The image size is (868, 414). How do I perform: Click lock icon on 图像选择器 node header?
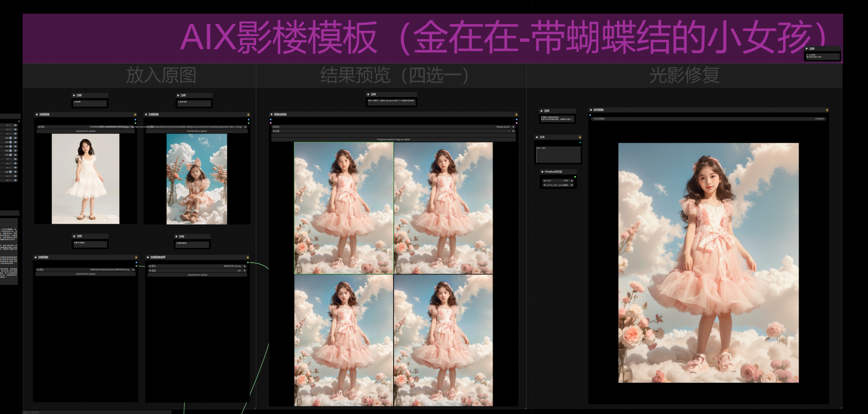[x=516, y=115]
